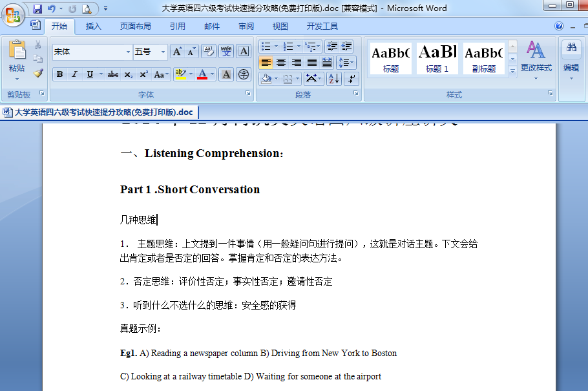Open 更改样式 change styles menu
The image size is (588, 391).
point(536,60)
